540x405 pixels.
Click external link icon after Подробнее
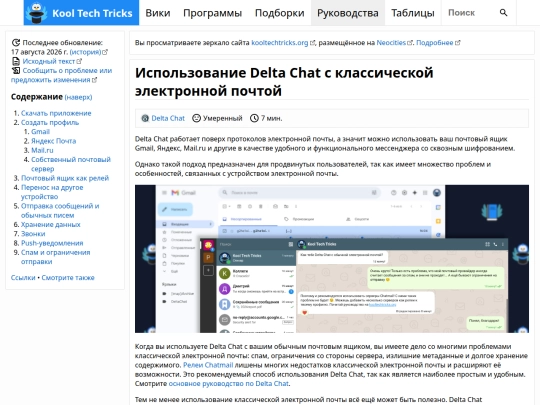457,43
